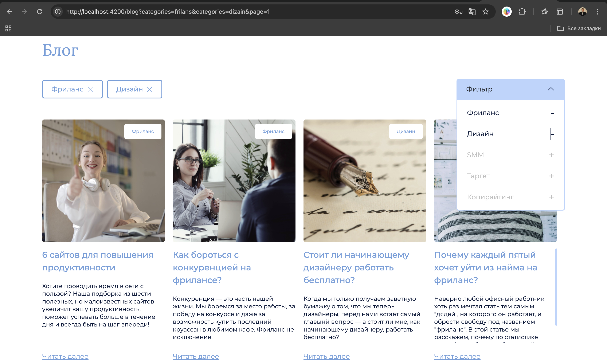View site information icon in address bar
The height and width of the screenshot is (364, 607).
tap(58, 12)
